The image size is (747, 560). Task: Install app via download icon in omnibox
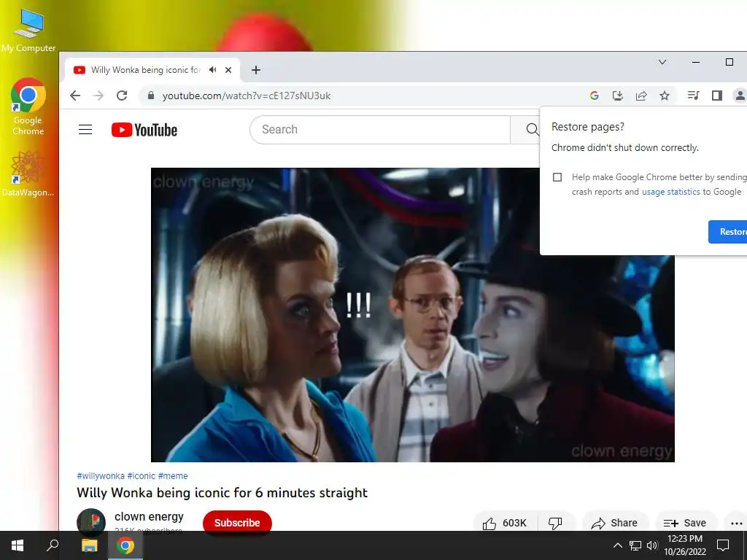[x=618, y=96]
